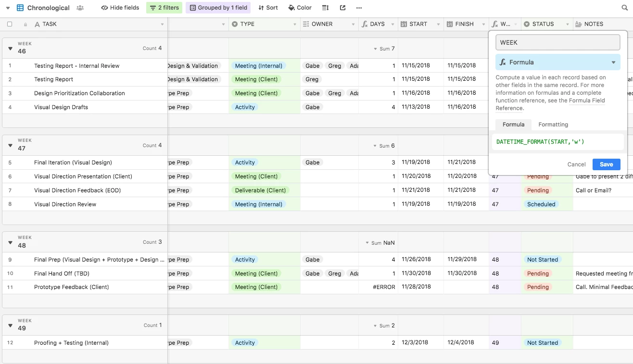Open the view switcher arrow beside Chronological

8,8
